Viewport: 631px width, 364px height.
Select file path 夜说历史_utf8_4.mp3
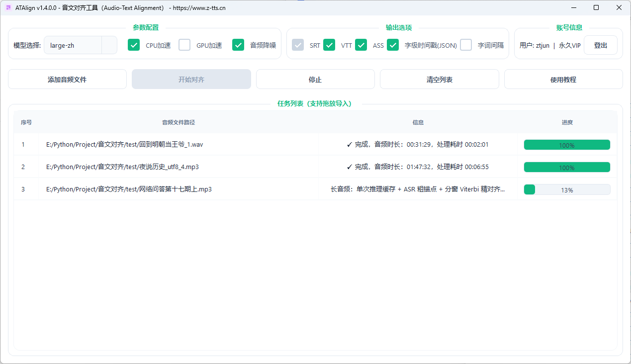122,167
